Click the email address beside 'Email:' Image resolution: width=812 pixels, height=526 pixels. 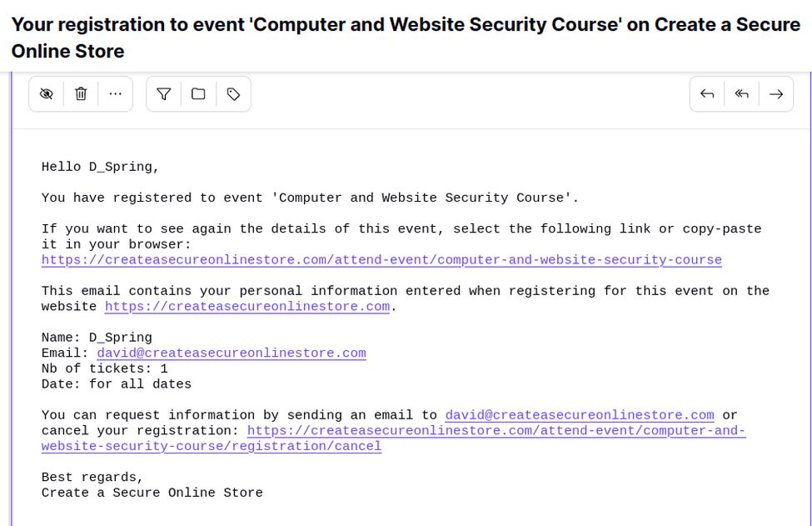[x=232, y=353]
